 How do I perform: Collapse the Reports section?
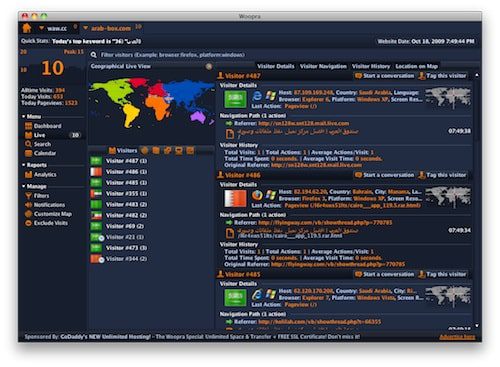(x=24, y=165)
